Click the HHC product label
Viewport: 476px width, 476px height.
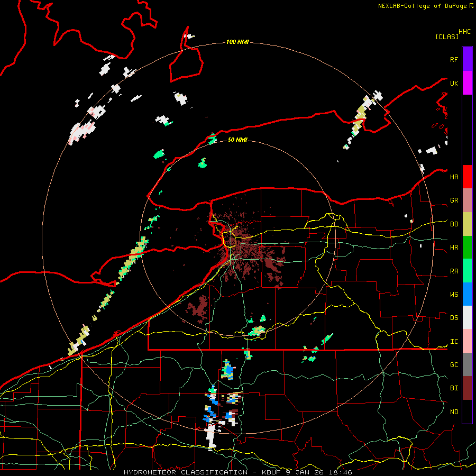pos(464,32)
